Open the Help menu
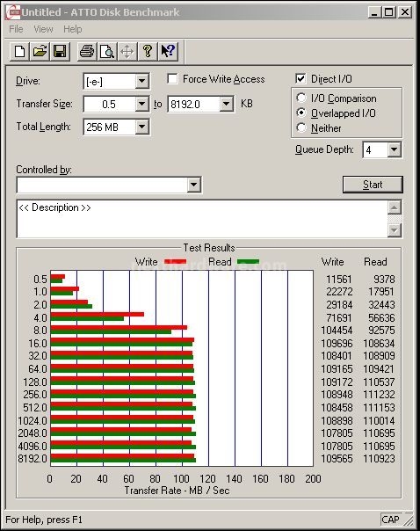Image resolution: width=420 pixels, height=531 pixels. (x=72, y=29)
